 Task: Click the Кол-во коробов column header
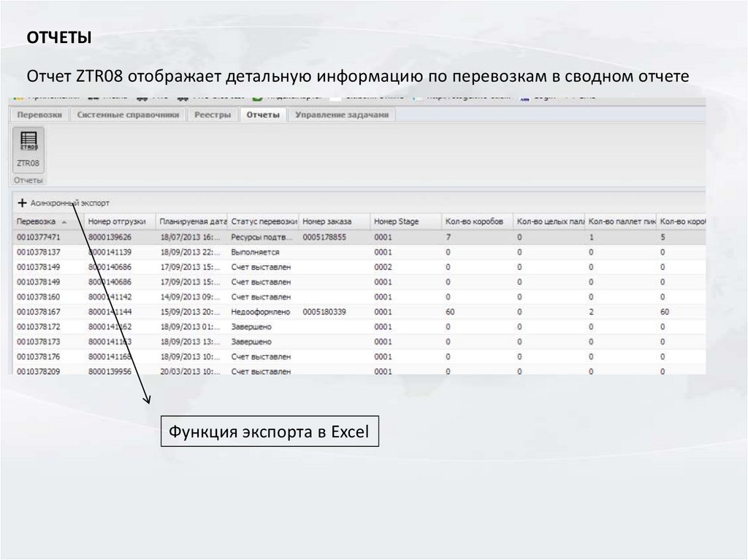474,221
